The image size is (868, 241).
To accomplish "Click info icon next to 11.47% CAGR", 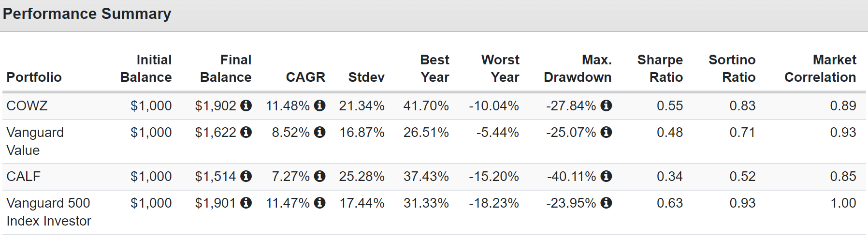I will tap(319, 203).
